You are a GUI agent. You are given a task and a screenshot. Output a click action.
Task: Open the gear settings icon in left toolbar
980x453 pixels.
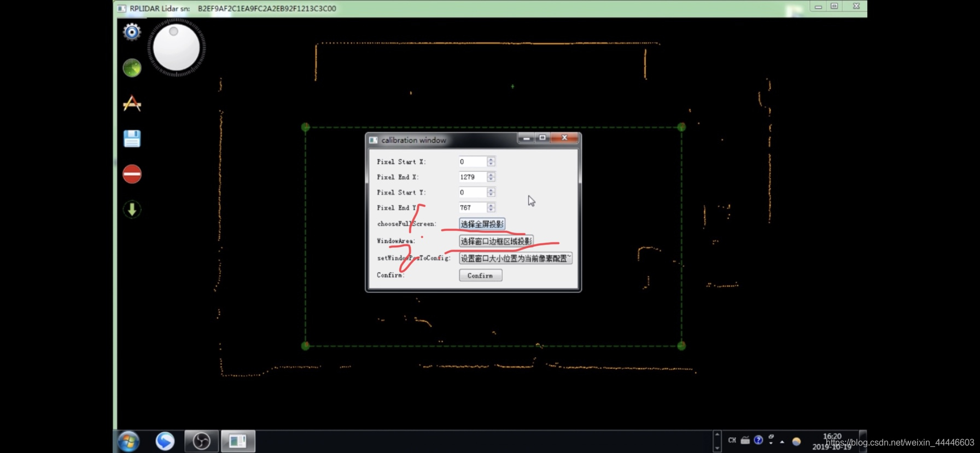pyautogui.click(x=132, y=32)
